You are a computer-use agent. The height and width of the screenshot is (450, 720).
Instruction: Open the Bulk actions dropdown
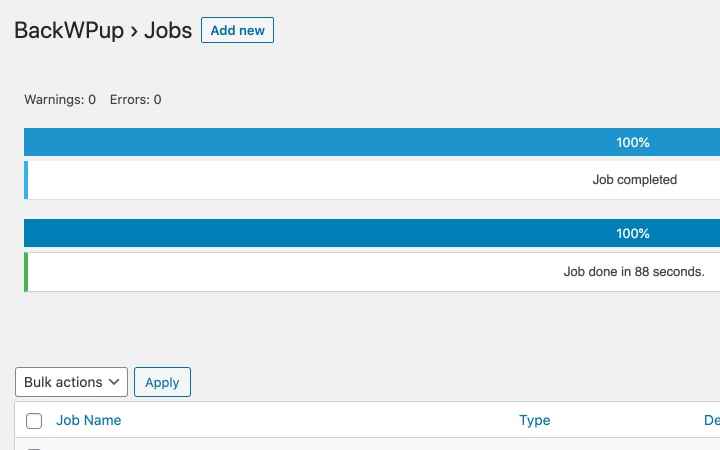pyautogui.click(x=71, y=382)
